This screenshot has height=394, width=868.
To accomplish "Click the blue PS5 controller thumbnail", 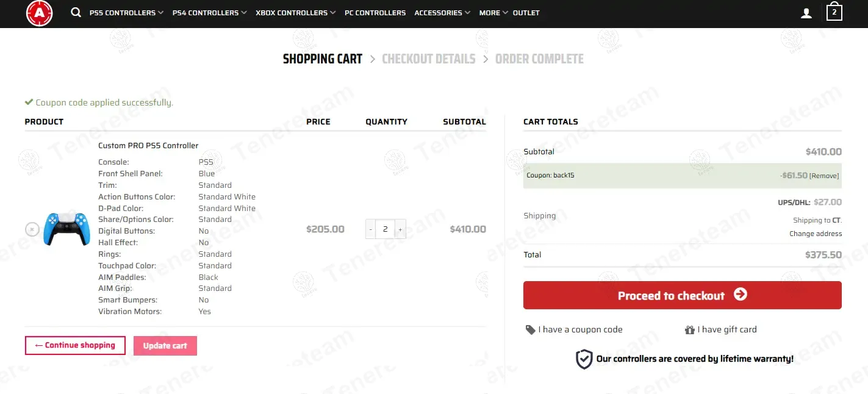I will [66, 229].
